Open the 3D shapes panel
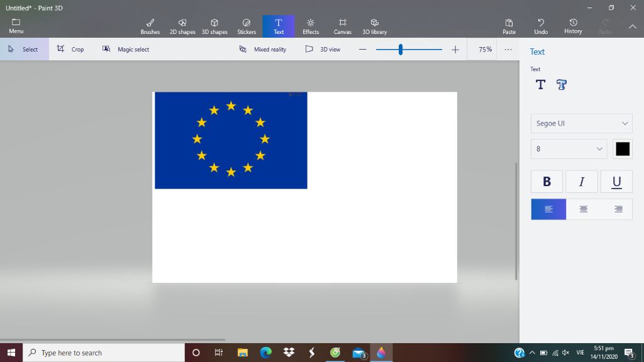 [x=214, y=25]
